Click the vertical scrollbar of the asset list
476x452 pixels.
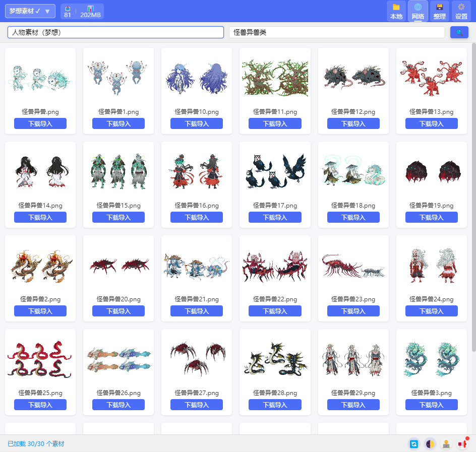(473, 197)
